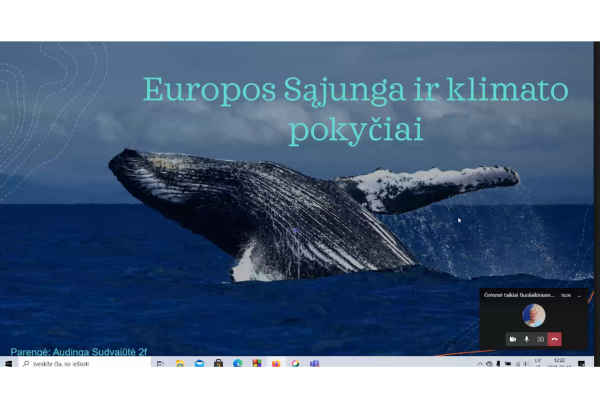600x400 pixels.
Task: Open Windows Start menu
Action: tap(8, 363)
